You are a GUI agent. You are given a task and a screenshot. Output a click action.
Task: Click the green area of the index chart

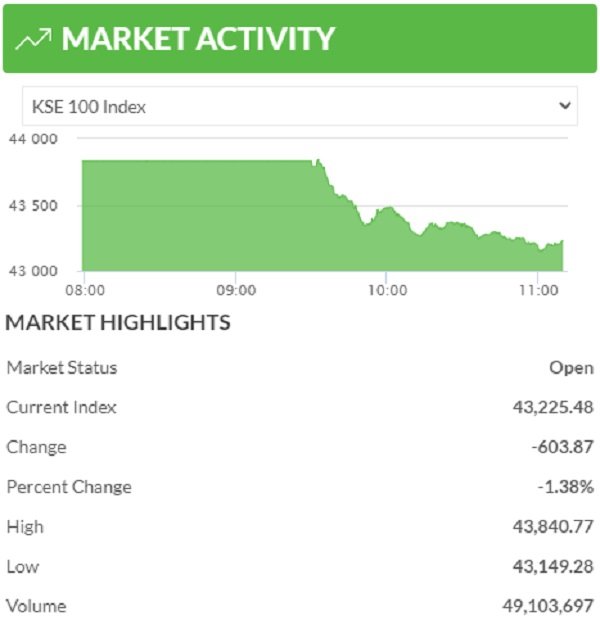pos(200,215)
